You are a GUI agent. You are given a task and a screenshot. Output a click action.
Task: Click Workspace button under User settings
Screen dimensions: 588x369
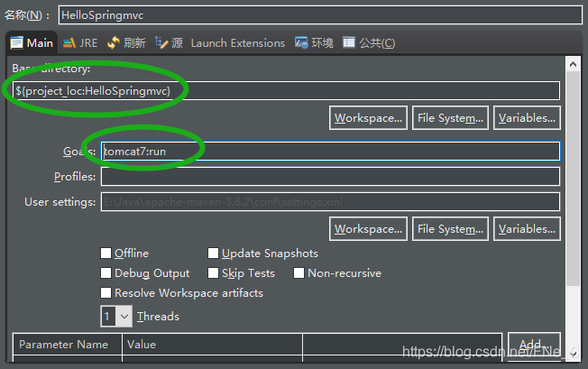pyautogui.click(x=368, y=229)
